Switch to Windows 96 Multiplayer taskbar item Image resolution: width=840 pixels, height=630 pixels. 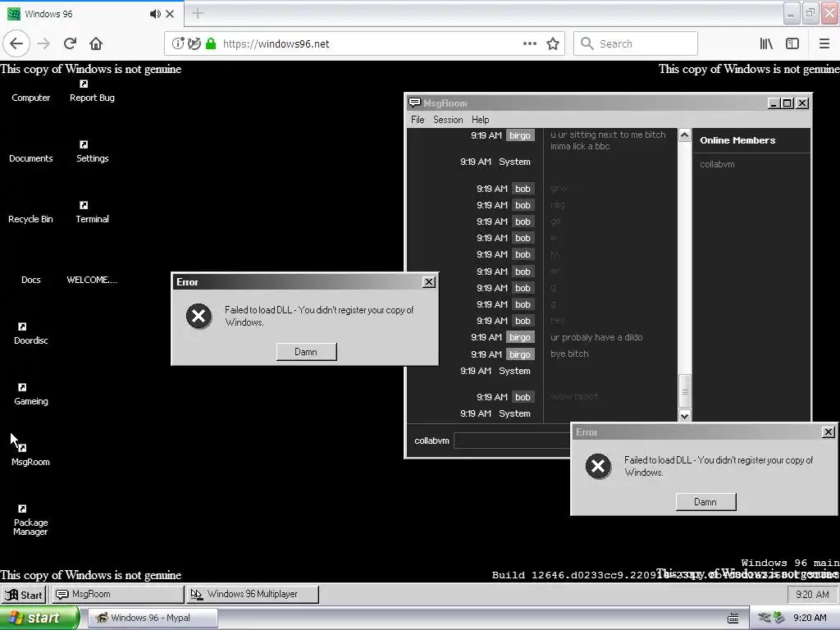point(253,594)
